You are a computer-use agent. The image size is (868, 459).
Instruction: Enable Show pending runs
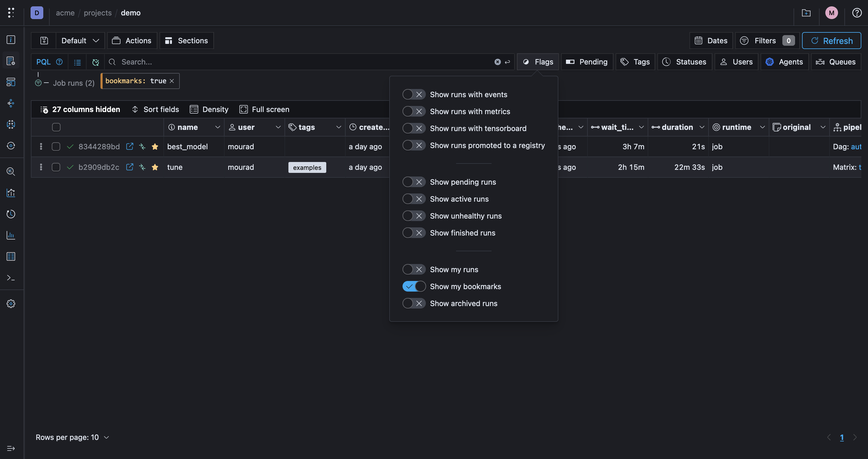[x=414, y=182]
